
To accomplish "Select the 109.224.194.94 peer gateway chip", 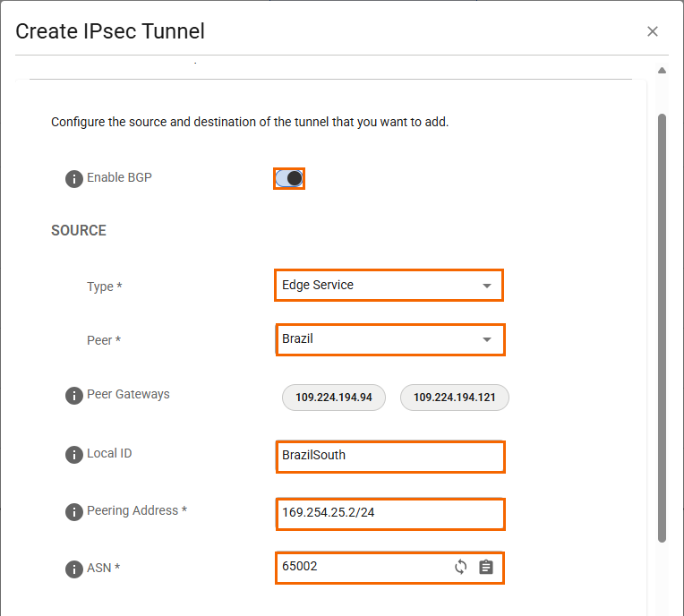I will (333, 398).
